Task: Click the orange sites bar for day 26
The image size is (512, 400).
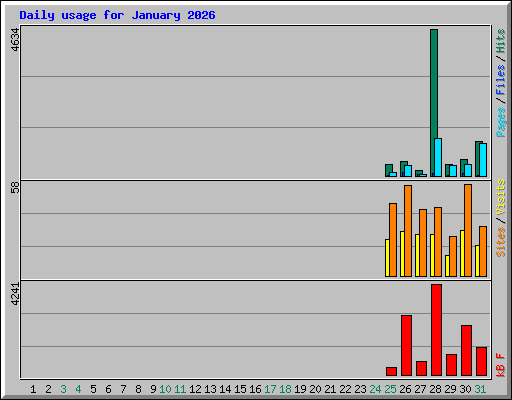Action: (x=408, y=231)
